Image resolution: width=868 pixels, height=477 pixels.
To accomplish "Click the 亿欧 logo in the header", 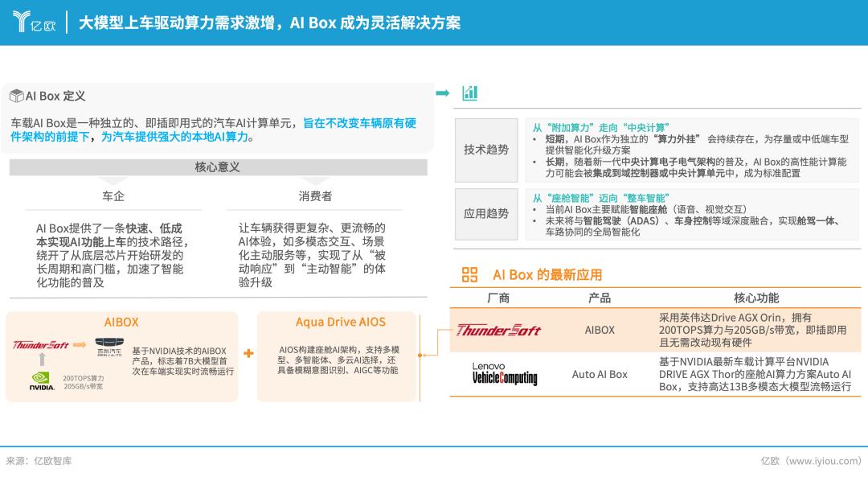I will pyautogui.click(x=34, y=22).
